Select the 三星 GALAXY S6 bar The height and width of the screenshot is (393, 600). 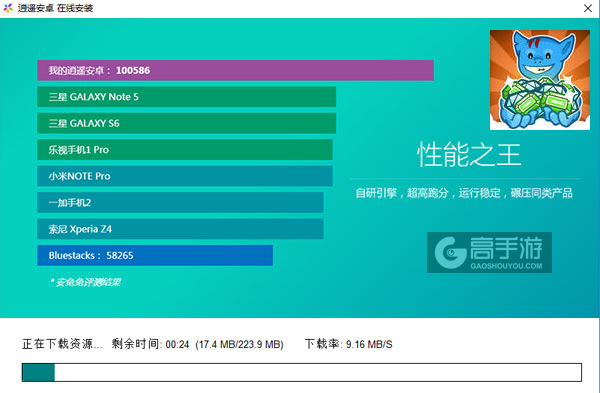click(x=186, y=123)
